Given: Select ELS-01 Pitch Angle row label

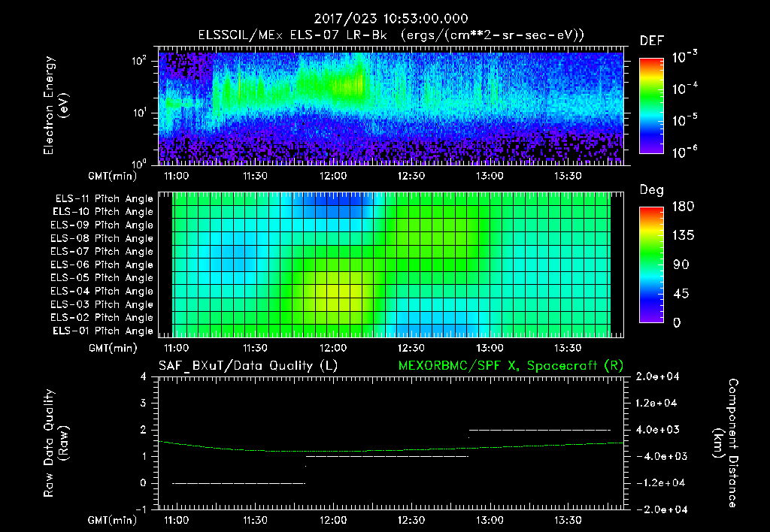Looking at the screenshot, I should pyautogui.click(x=103, y=331).
